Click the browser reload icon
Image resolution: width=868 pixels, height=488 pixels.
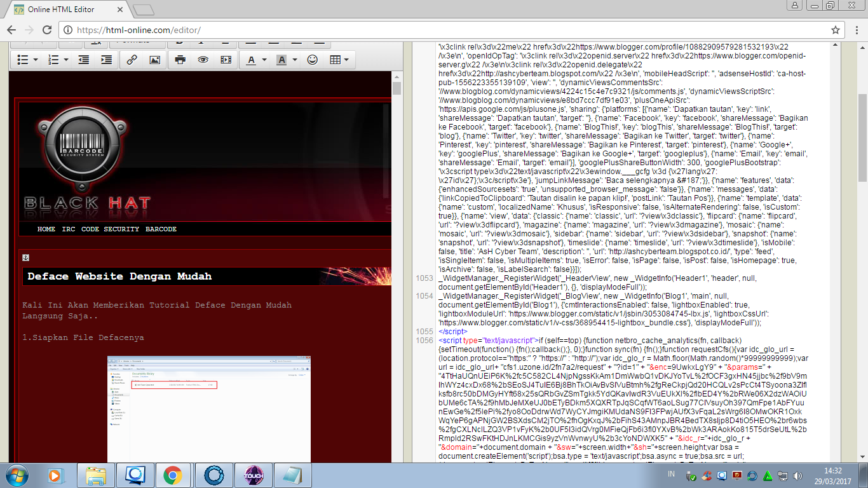[47, 30]
